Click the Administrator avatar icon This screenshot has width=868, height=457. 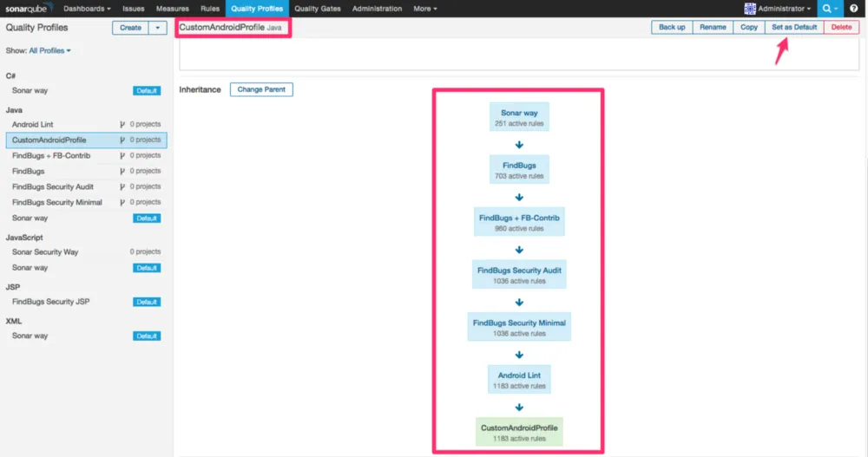pyautogui.click(x=750, y=9)
